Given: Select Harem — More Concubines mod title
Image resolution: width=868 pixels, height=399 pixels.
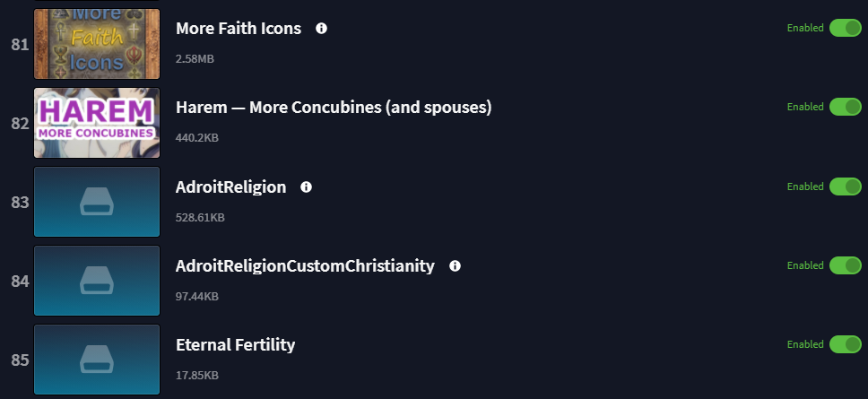Looking at the screenshot, I should coord(334,108).
